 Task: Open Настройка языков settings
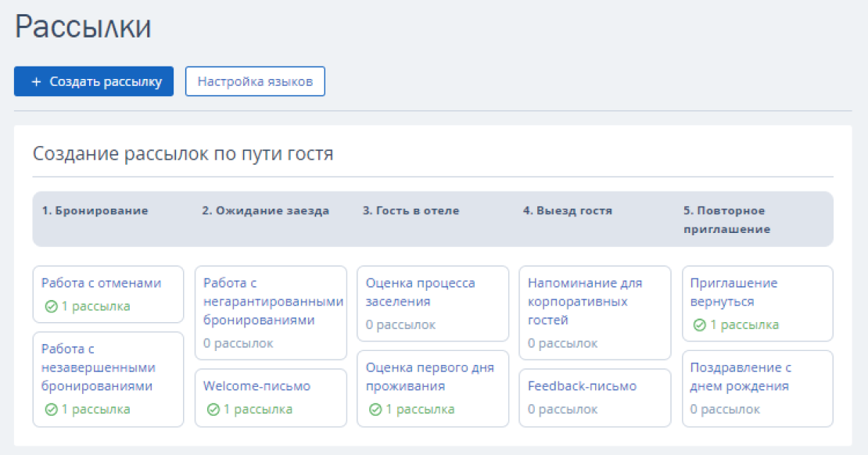(x=255, y=81)
